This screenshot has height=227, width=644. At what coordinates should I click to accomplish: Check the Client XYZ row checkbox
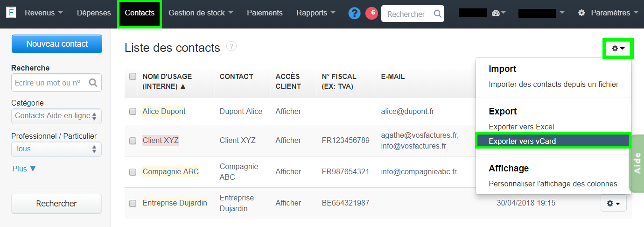coord(133,140)
